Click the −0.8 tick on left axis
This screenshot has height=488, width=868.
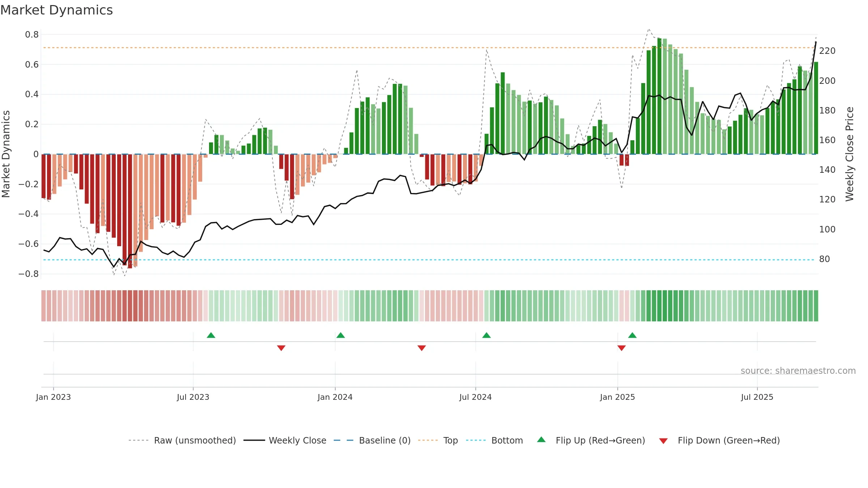coord(29,274)
